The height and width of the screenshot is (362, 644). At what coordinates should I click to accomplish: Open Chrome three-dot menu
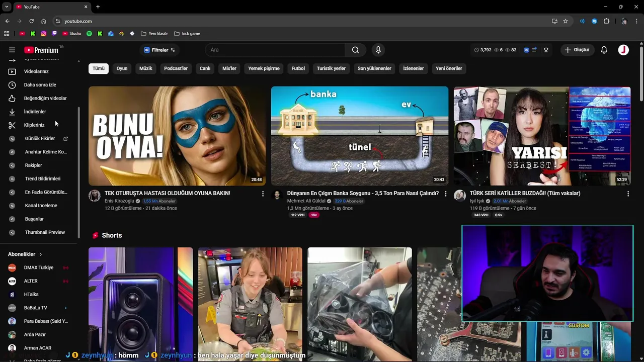tap(637, 21)
